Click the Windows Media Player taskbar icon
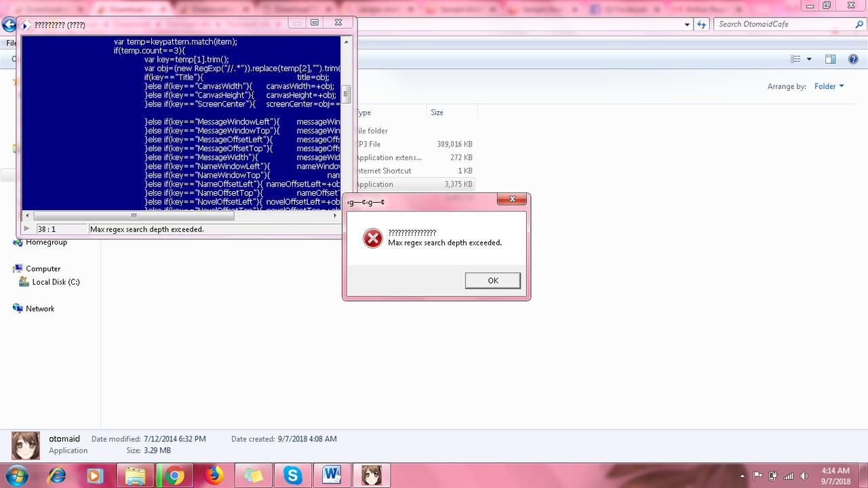868x488 pixels. coord(95,476)
